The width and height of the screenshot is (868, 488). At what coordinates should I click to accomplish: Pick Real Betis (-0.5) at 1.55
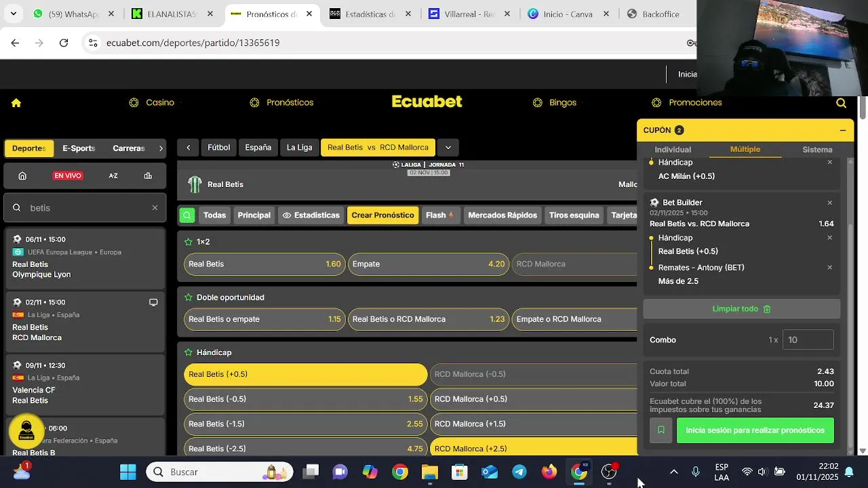click(x=305, y=399)
